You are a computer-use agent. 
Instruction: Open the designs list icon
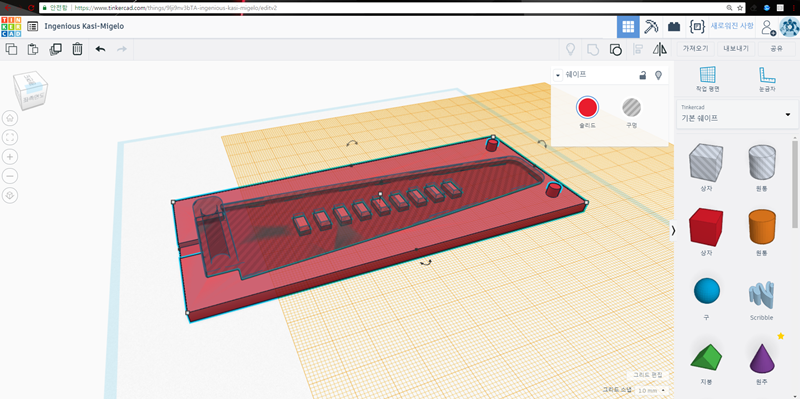pyautogui.click(x=33, y=27)
